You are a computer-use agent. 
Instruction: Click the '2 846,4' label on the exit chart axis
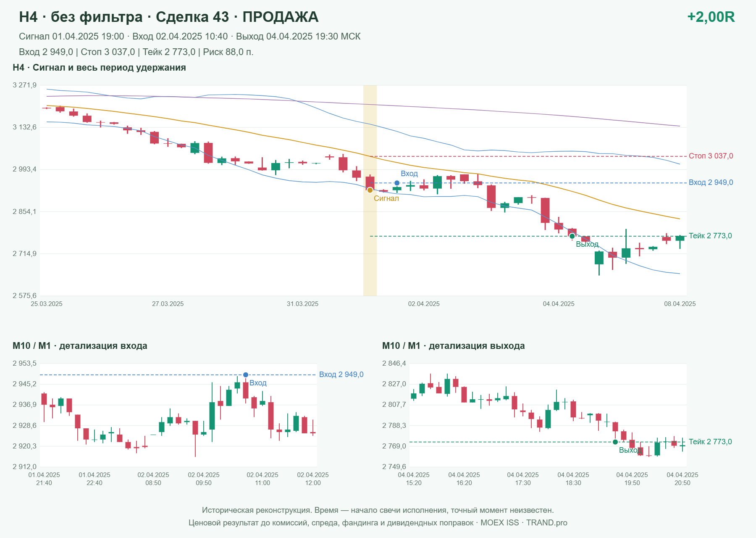pyautogui.click(x=394, y=364)
